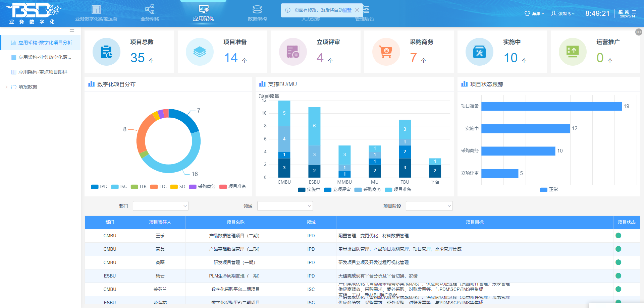Click the 项目状态 column header
This screenshot has width=644, height=308.
627,222
